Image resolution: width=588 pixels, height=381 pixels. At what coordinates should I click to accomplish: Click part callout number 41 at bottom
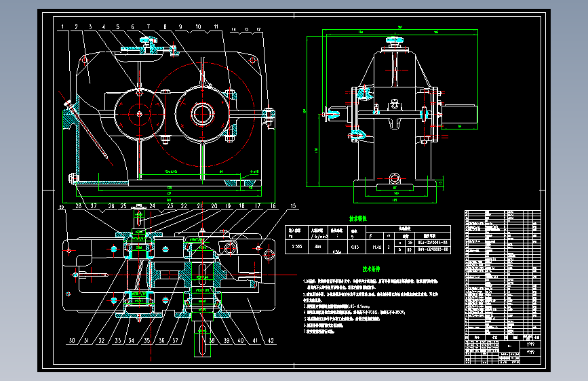[255, 341]
